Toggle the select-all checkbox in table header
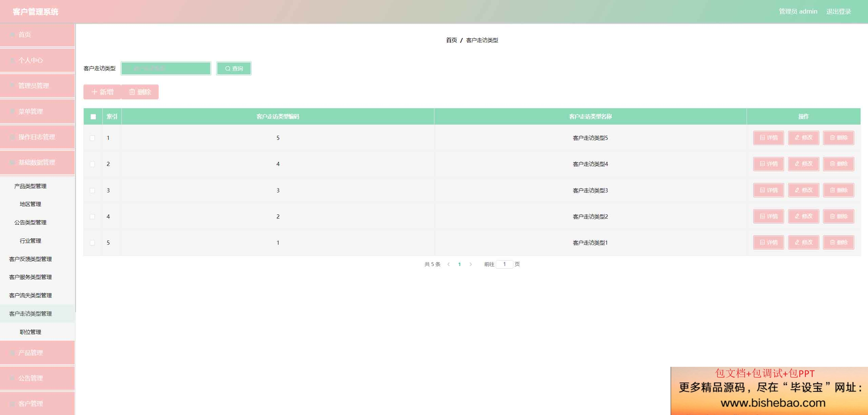 93,117
